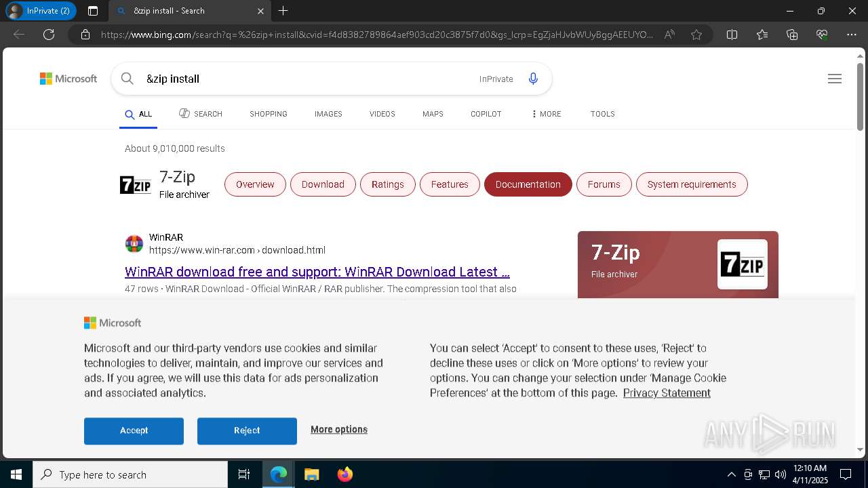
Task: Close the '&zip install - Search' tab
Action: coord(261,11)
